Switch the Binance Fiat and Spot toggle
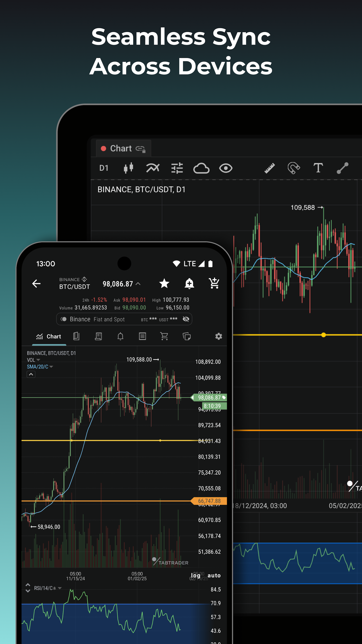 click(64, 319)
